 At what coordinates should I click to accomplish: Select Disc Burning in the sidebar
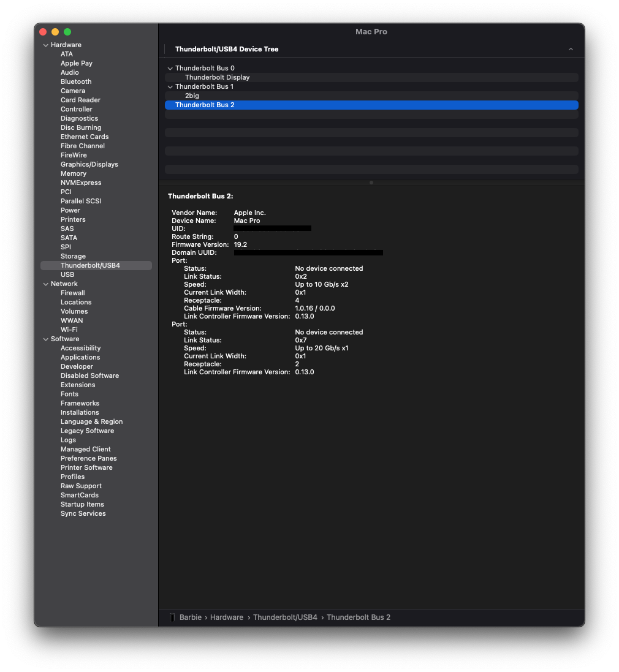click(81, 127)
